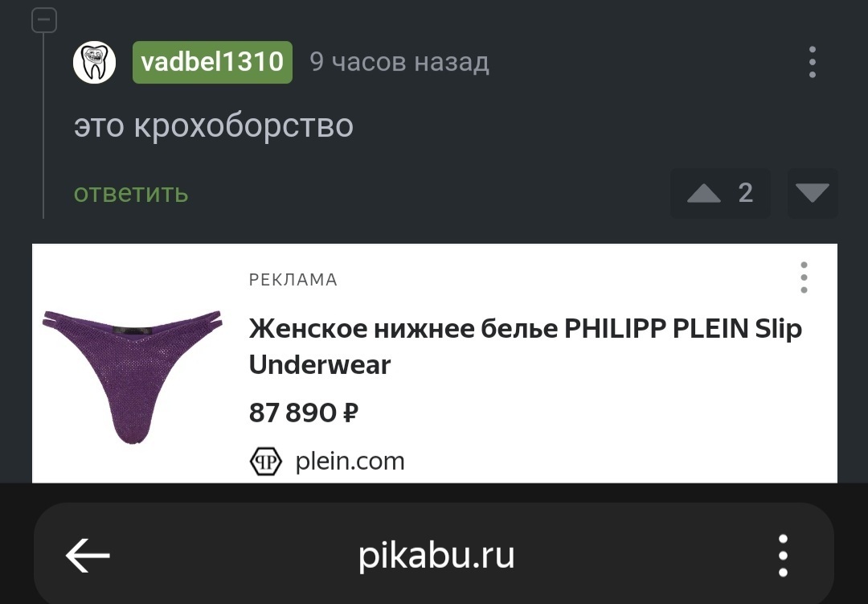
Task: Open vadbel1310's tooth avatar
Action: click(94, 62)
